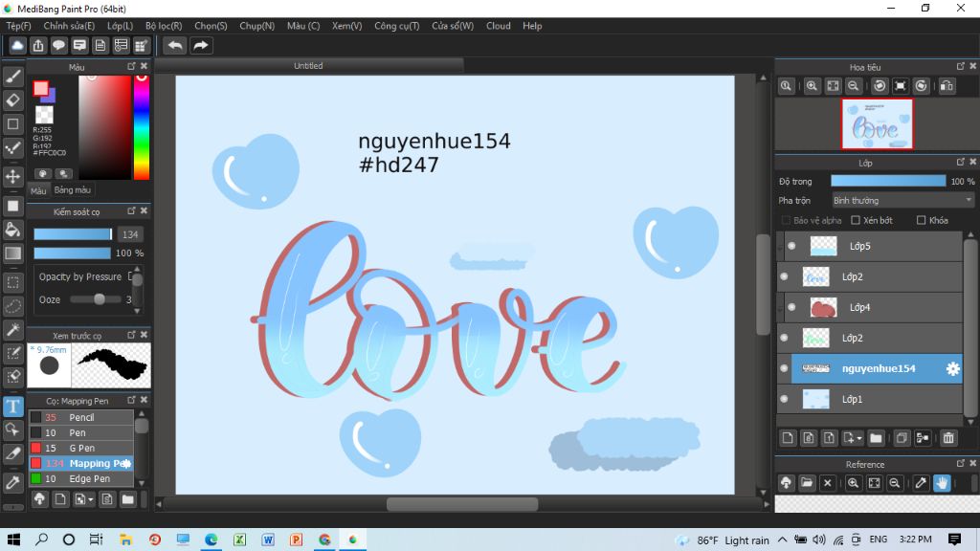Open the Xem(V) menu
Viewport: 980px width, 551px height.
(346, 26)
